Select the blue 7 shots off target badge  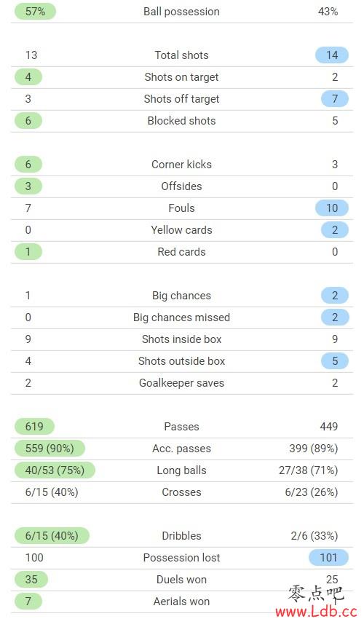coord(335,99)
